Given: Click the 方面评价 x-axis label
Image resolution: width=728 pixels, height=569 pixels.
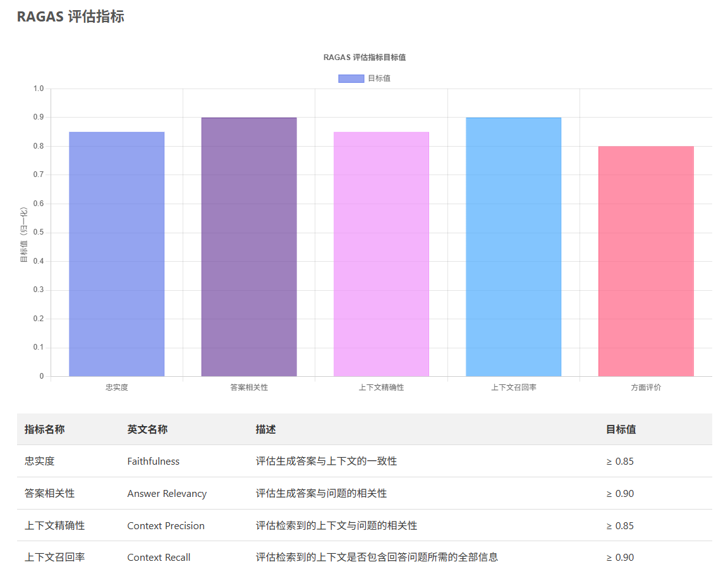Looking at the screenshot, I should [x=646, y=388].
